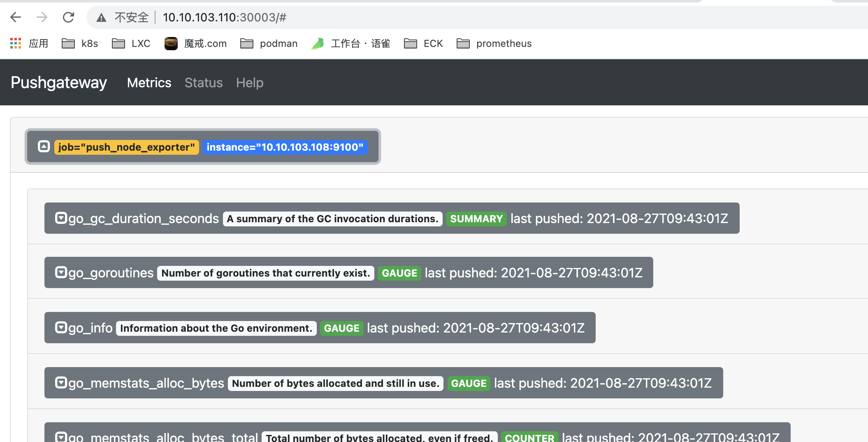Screen dimensions: 868x442
Task: Open the prometheus bookmark folder
Action: (494, 44)
